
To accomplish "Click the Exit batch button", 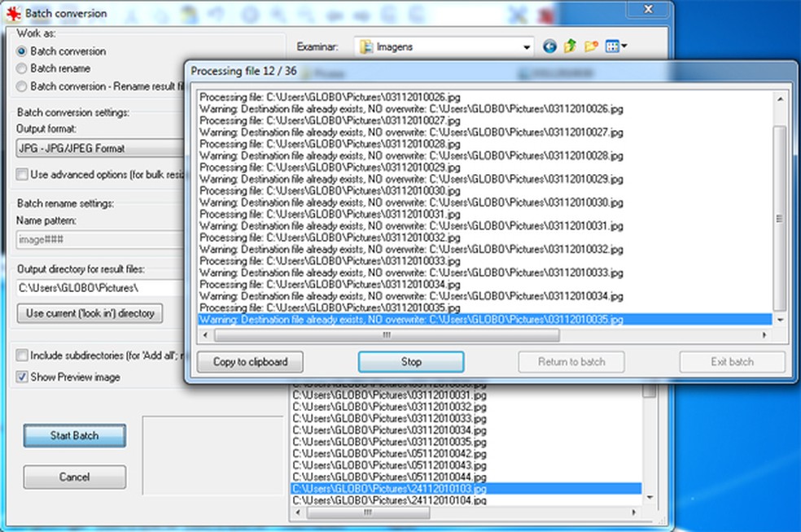I will (732, 362).
